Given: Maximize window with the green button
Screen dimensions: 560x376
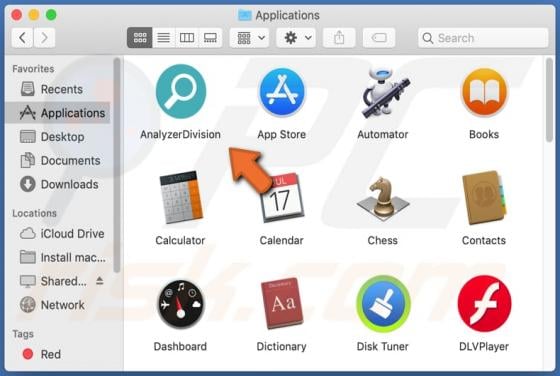Looking at the screenshot, I should click(51, 15).
